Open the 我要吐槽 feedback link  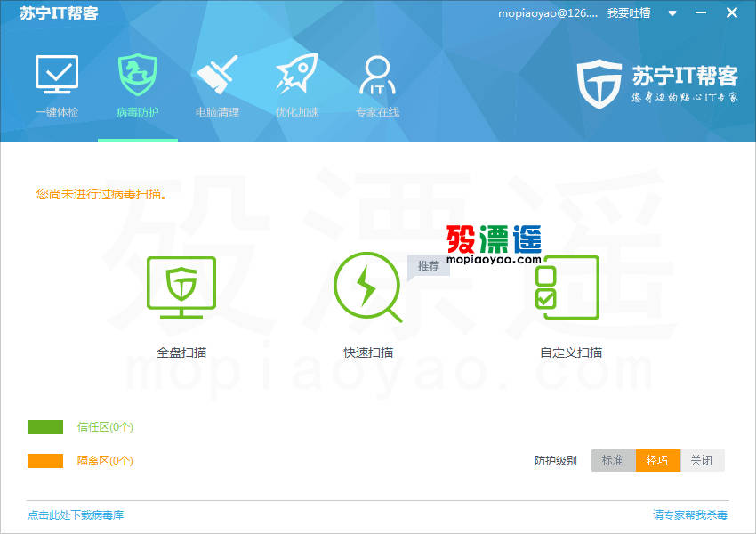[x=629, y=13]
